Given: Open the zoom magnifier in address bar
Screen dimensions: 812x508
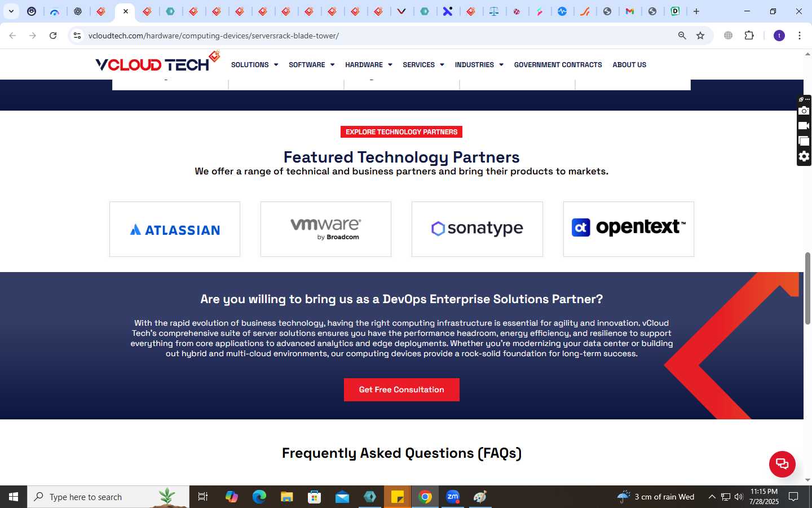Looking at the screenshot, I should (x=682, y=36).
